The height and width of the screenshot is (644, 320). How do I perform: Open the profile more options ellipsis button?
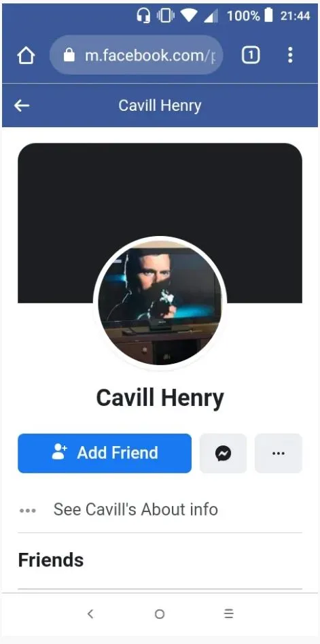[279, 454]
